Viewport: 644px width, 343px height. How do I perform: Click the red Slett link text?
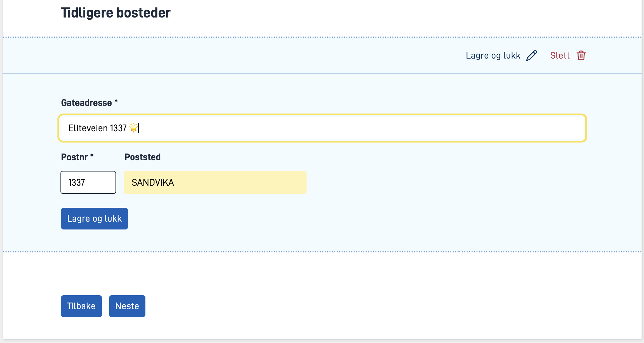560,56
